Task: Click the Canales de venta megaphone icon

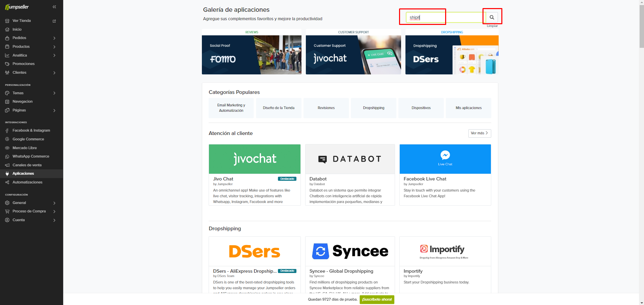Action: pos(7,165)
